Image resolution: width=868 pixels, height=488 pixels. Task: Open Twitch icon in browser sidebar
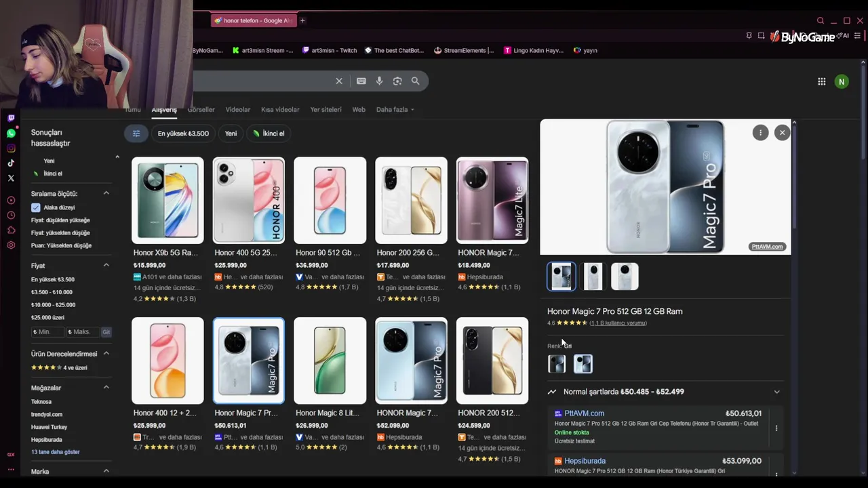(x=11, y=118)
